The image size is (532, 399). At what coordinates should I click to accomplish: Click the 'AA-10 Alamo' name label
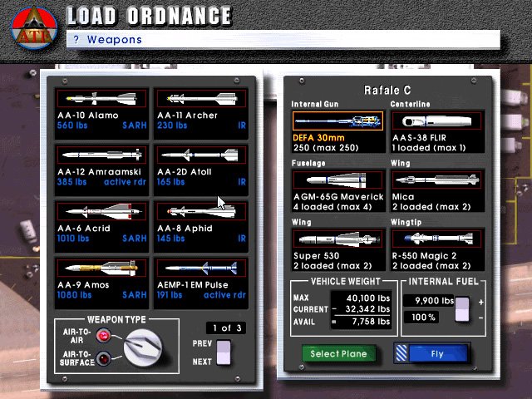pos(88,116)
